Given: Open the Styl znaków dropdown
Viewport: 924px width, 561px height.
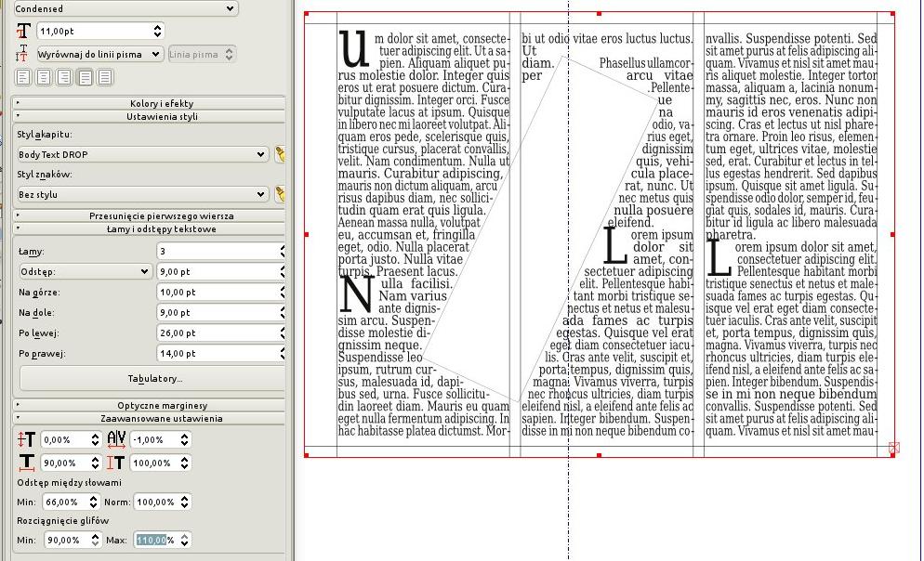Looking at the screenshot, I should 142,194.
